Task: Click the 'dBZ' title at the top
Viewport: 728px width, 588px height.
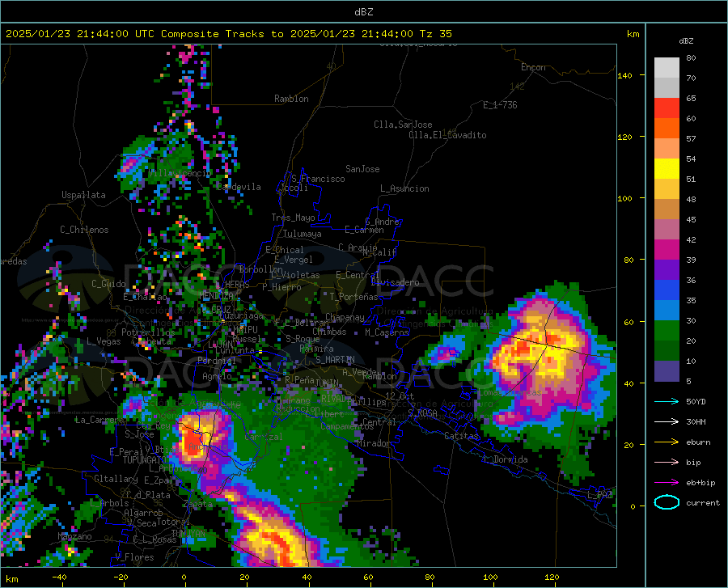Action: coord(363,12)
